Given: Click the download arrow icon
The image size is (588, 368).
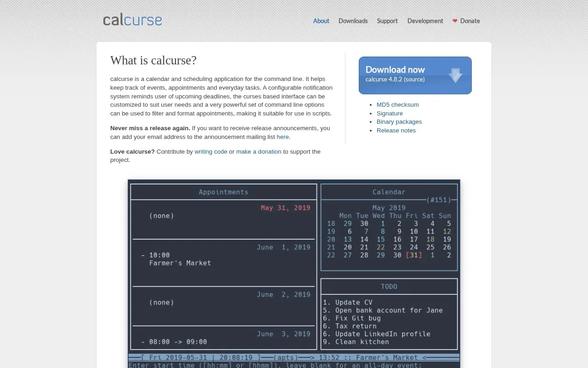Looking at the screenshot, I should click(x=455, y=75).
